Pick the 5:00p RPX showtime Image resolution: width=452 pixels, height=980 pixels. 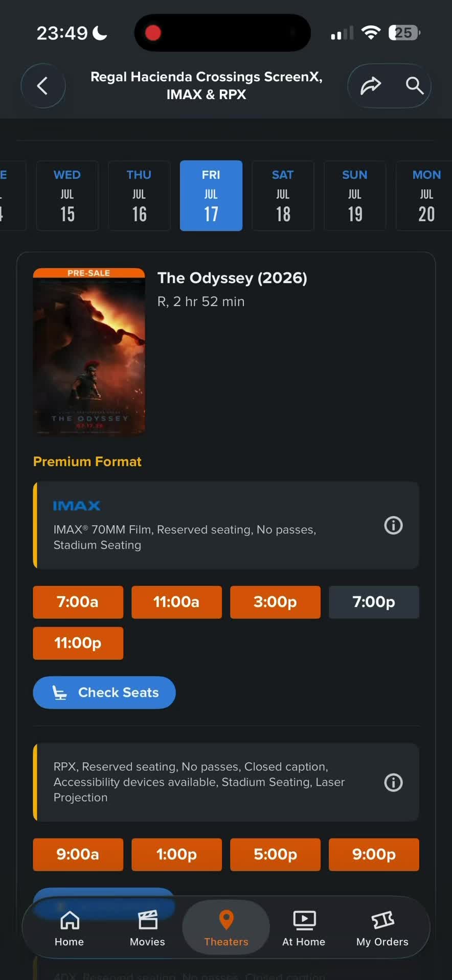pyautogui.click(x=275, y=854)
